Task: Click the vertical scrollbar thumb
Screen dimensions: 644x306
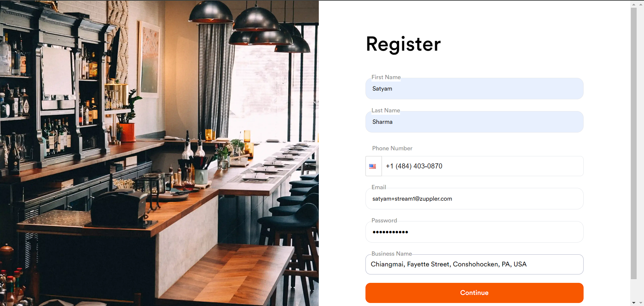Action: (634, 143)
